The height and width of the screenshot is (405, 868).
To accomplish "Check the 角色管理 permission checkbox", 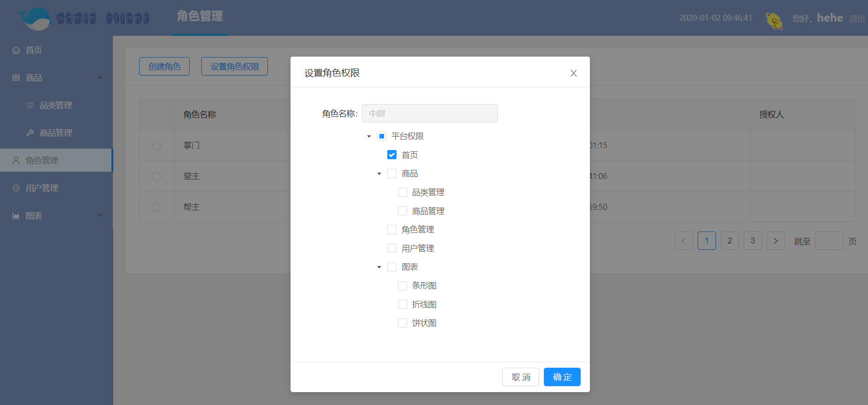I will [392, 230].
